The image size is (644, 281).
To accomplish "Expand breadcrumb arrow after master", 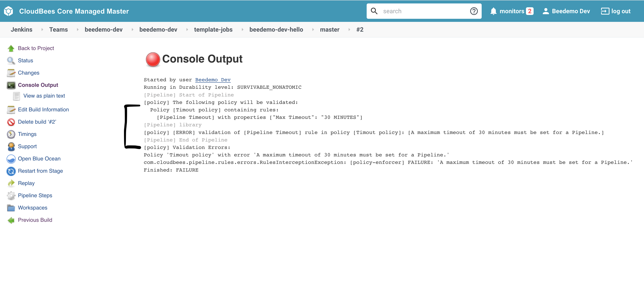I will tap(349, 30).
